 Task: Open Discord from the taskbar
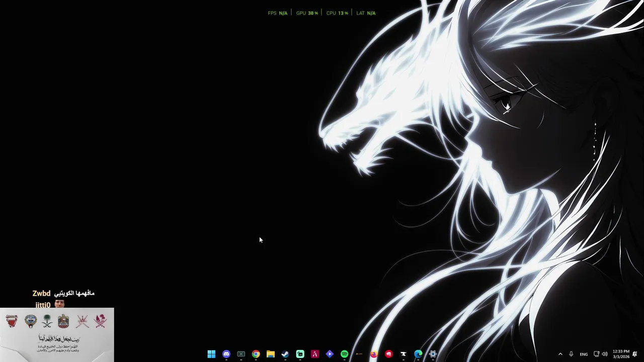coord(226,354)
